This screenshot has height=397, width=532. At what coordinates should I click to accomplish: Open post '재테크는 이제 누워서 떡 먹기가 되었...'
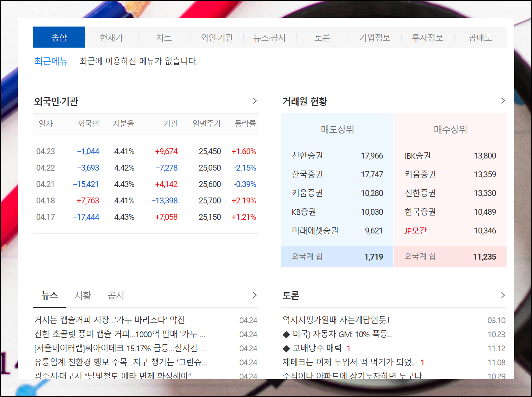(x=349, y=362)
